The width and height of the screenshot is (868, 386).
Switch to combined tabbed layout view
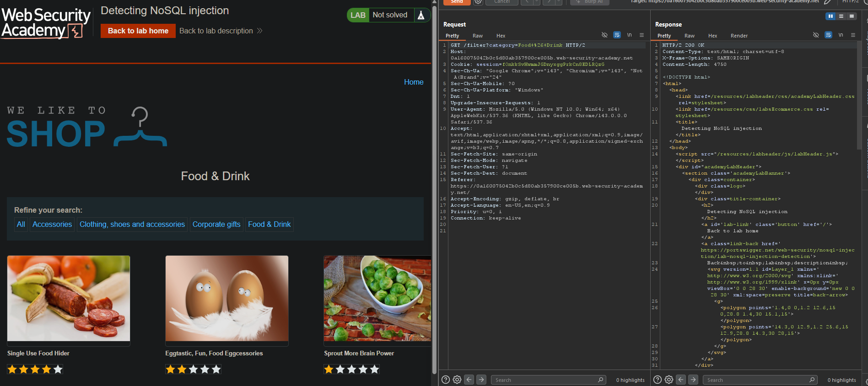(x=852, y=16)
